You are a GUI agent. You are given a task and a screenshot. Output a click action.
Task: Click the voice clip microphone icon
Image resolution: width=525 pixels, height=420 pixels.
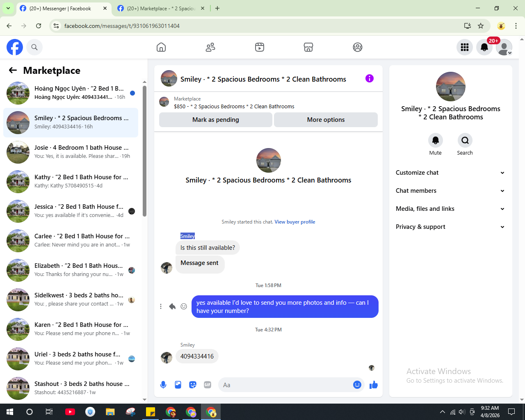163,385
